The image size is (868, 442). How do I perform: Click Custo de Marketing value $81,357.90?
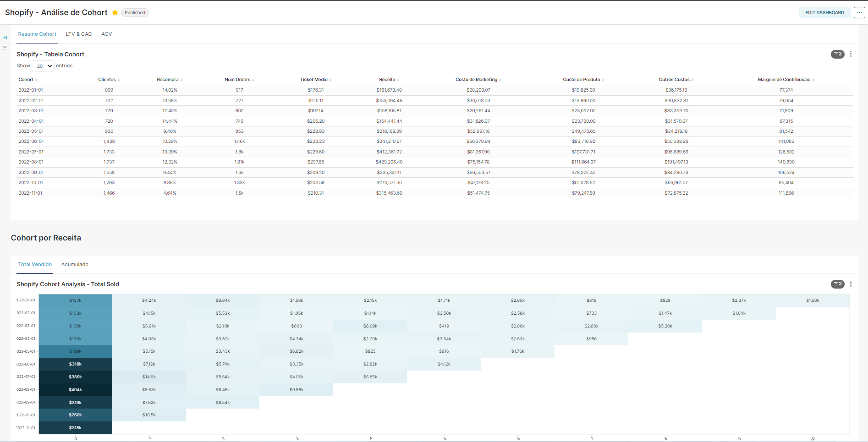(478, 152)
